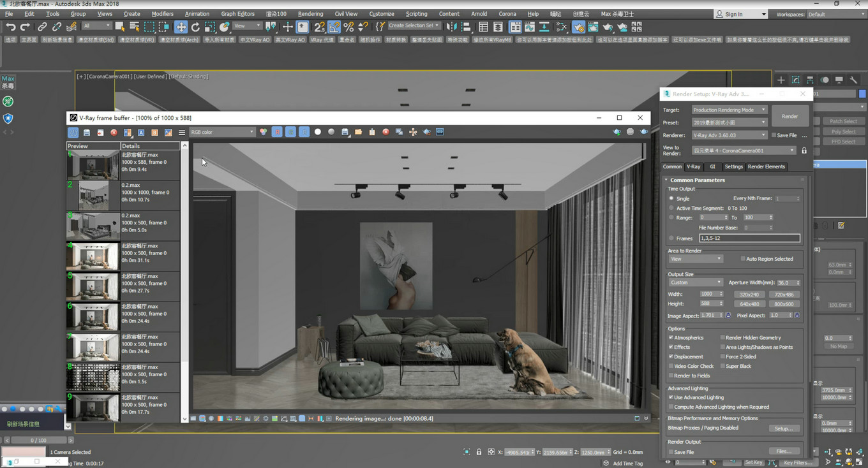Screen dimensions: 868x468
Task: Toggle the Percent Snap tool
Action: click(348, 27)
